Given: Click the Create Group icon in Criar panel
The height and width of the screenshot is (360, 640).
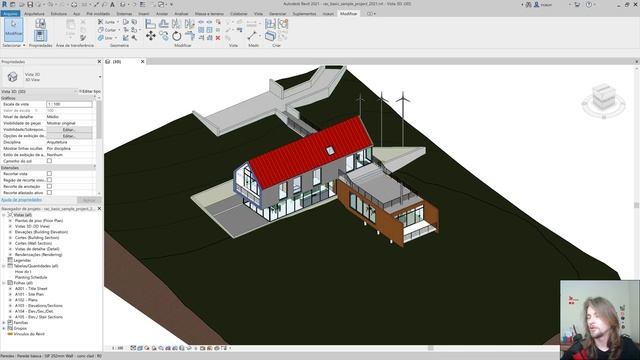Looking at the screenshot, I should tap(283, 24).
